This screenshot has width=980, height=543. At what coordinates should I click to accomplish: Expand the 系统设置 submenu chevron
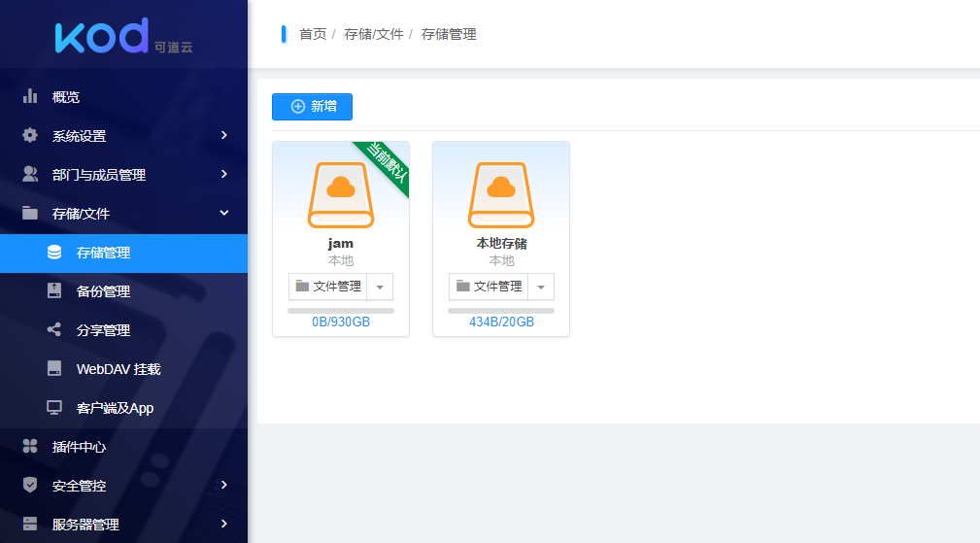point(224,136)
